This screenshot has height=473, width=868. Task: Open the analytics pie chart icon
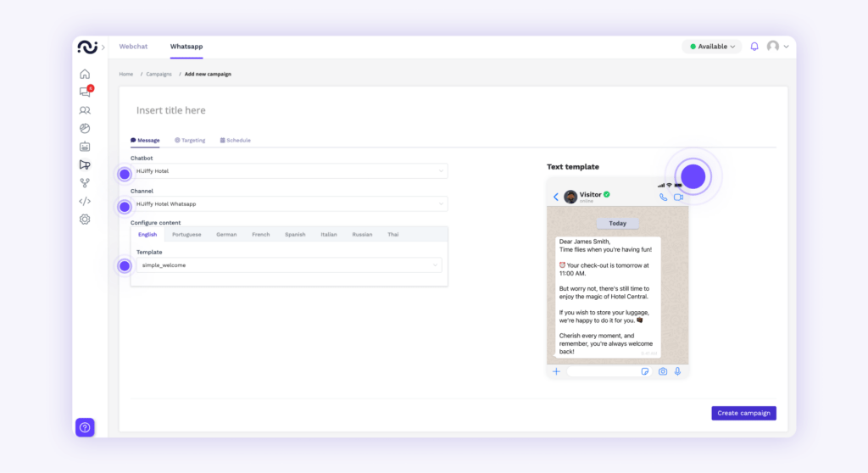click(85, 129)
